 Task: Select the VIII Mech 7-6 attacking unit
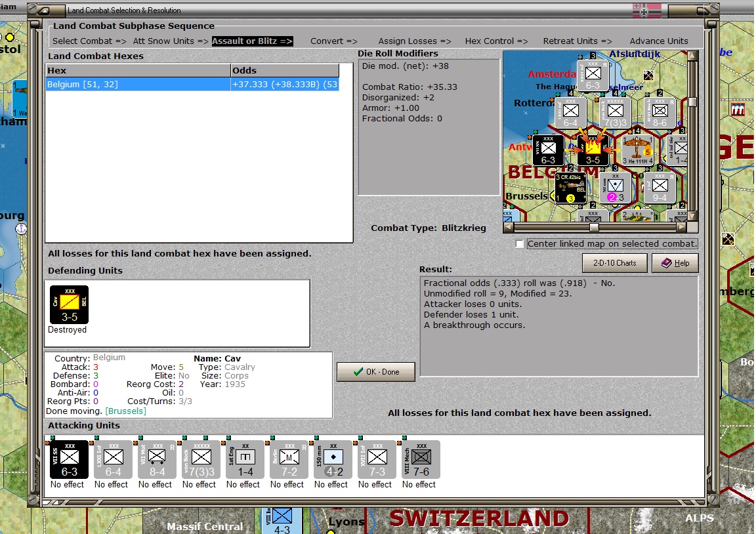pos(421,460)
